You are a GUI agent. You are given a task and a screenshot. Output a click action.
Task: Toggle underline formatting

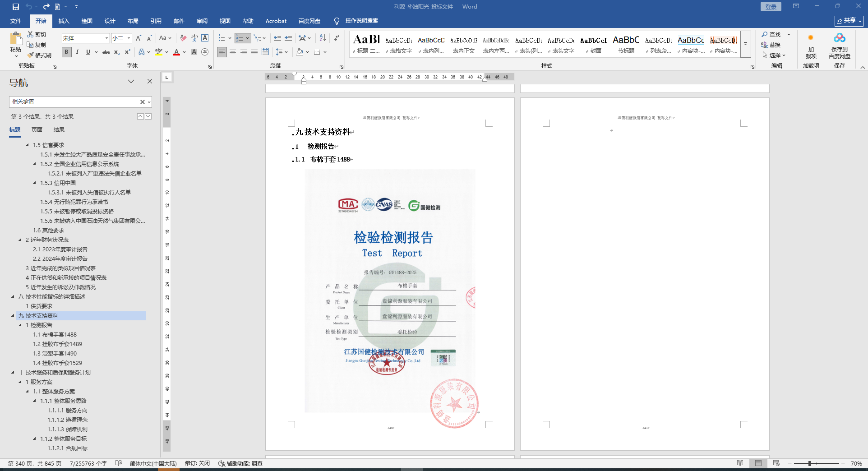click(x=88, y=52)
